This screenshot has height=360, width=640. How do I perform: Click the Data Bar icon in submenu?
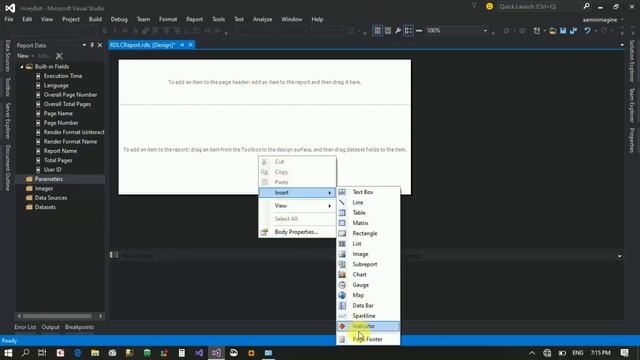pos(342,305)
